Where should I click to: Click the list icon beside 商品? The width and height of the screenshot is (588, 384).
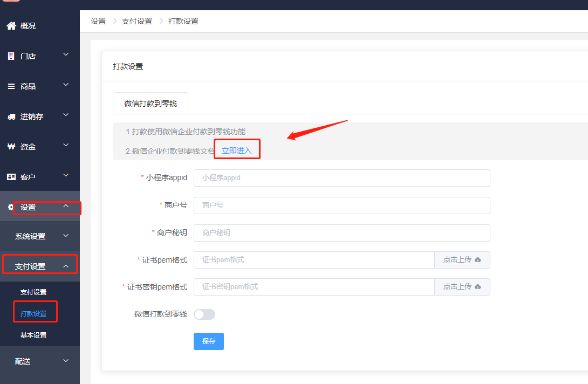(x=11, y=86)
